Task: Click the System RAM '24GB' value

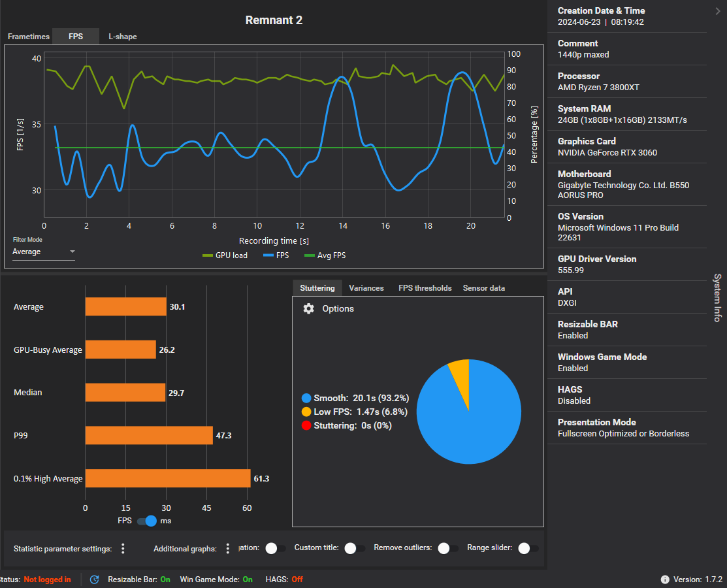Action: click(x=622, y=120)
